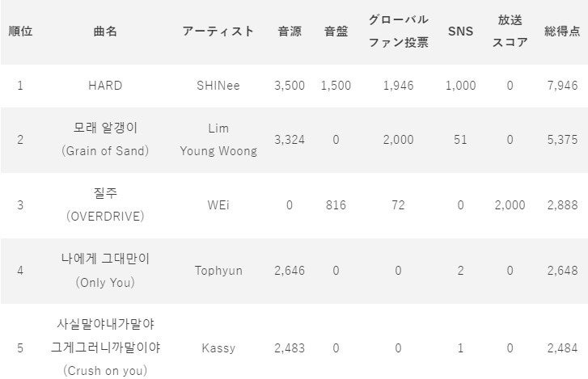Viewport: 588px width, 379px height.
Task: Click the artist name Tophyun
Action: coord(218,271)
